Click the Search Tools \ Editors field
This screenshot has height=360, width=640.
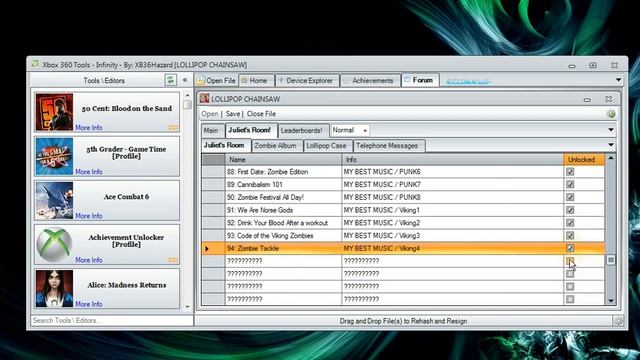pyautogui.click(x=111, y=320)
